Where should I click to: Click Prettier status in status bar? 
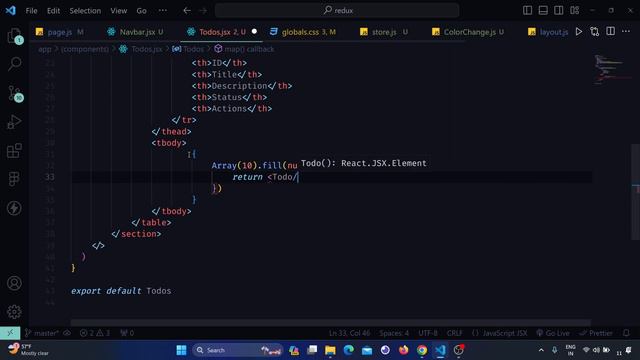click(x=596, y=333)
